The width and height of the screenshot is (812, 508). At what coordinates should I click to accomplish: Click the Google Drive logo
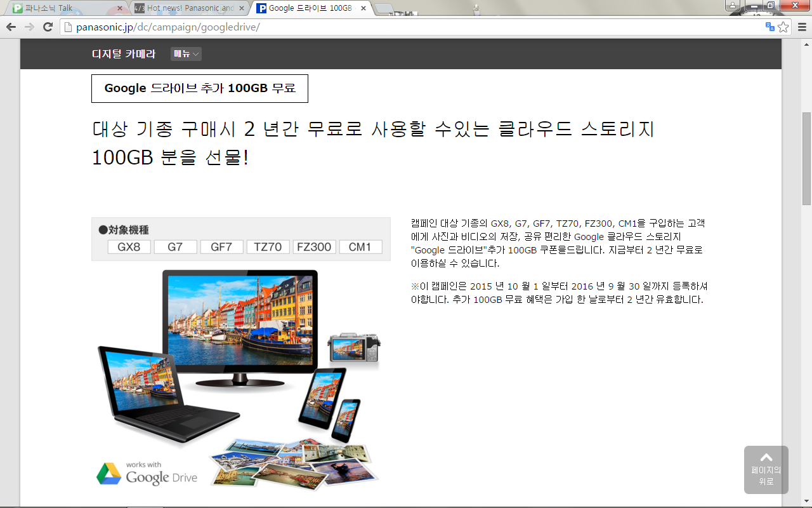(x=147, y=474)
